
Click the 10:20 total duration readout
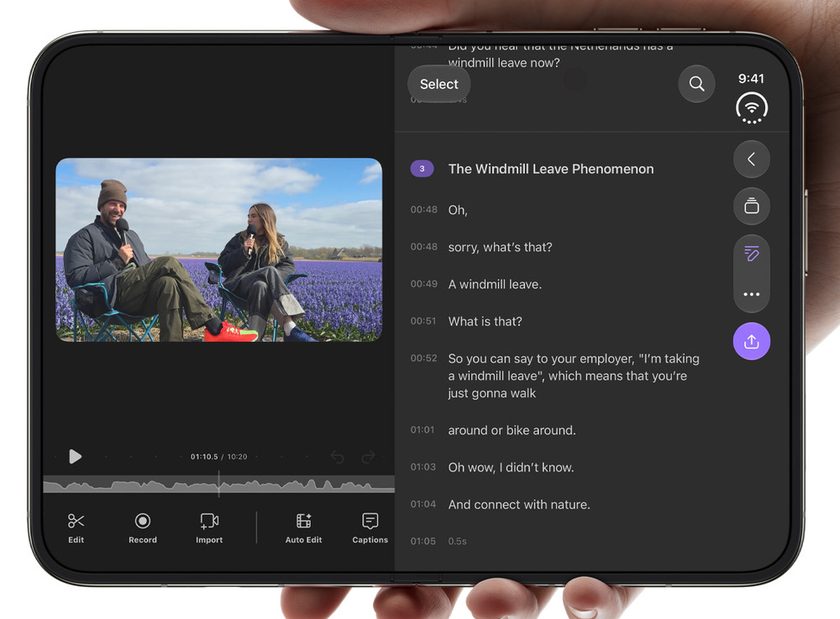click(x=237, y=457)
